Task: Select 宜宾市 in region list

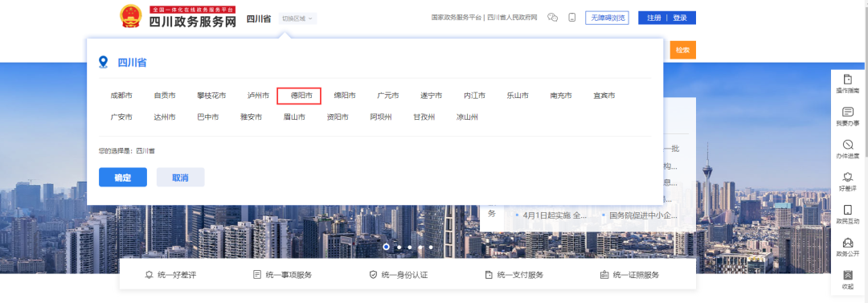Action: [x=604, y=96]
